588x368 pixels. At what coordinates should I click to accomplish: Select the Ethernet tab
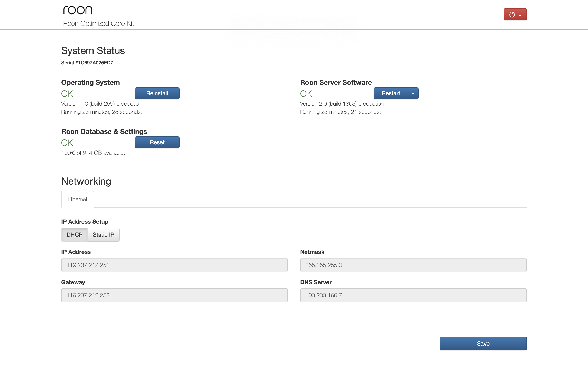[x=77, y=199]
